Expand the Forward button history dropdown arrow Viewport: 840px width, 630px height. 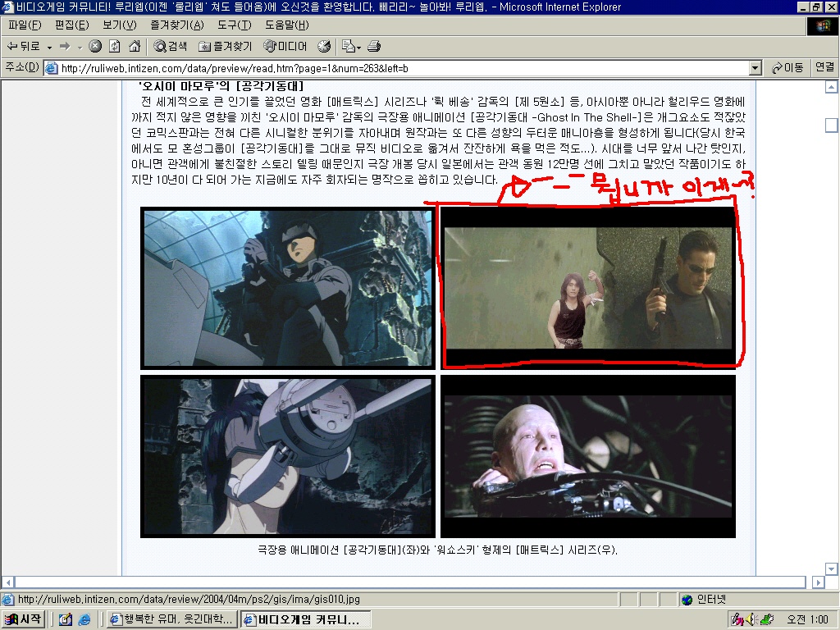tap(80, 47)
